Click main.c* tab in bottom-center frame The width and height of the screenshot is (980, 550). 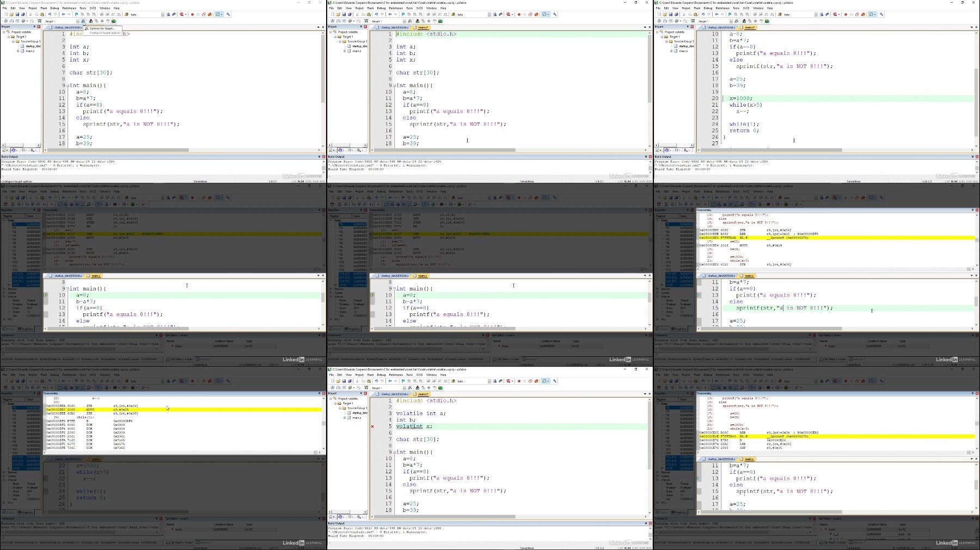(x=421, y=394)
